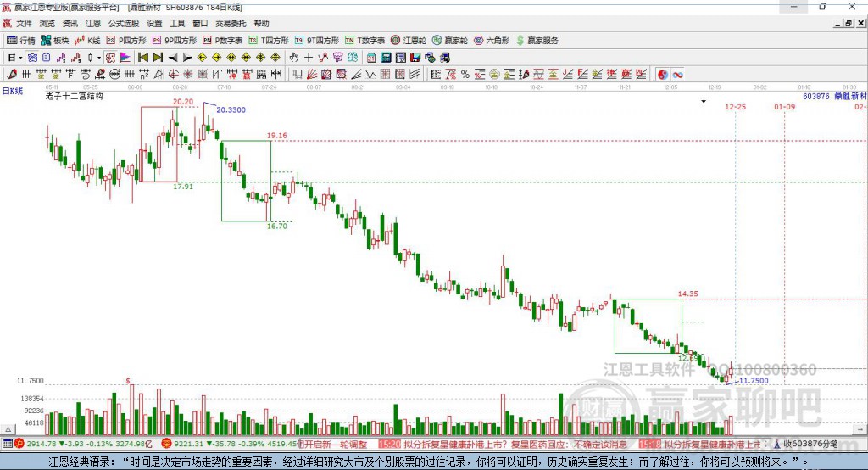Open the T四方形 time square
Screen dimensions: 868x470
coord(269,41)
